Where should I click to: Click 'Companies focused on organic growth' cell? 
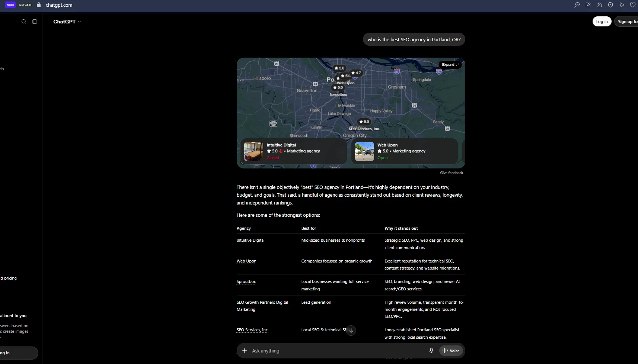coord(337,261)
